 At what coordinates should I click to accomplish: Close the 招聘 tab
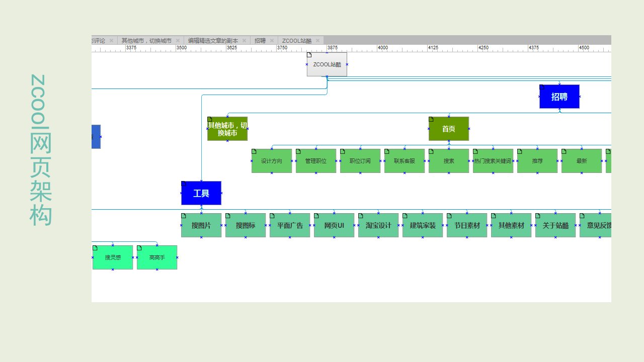click(x=272, y=41)
